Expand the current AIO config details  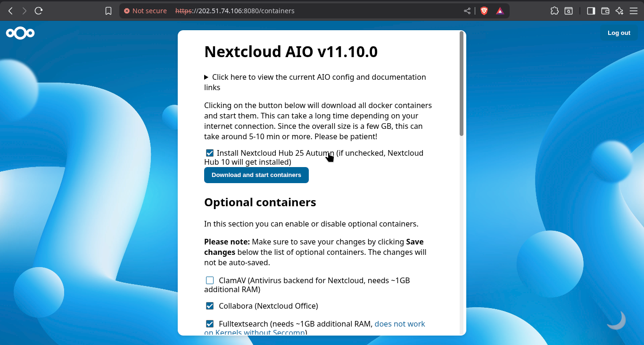(x=206, y=77)
